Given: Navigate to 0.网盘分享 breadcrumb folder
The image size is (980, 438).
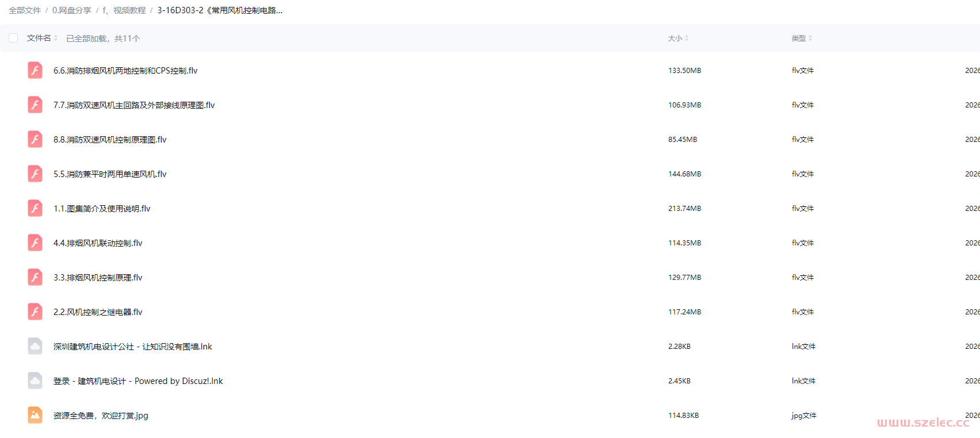Looking at the screenshot, I should pyautogui.click(x=72, y=10).
